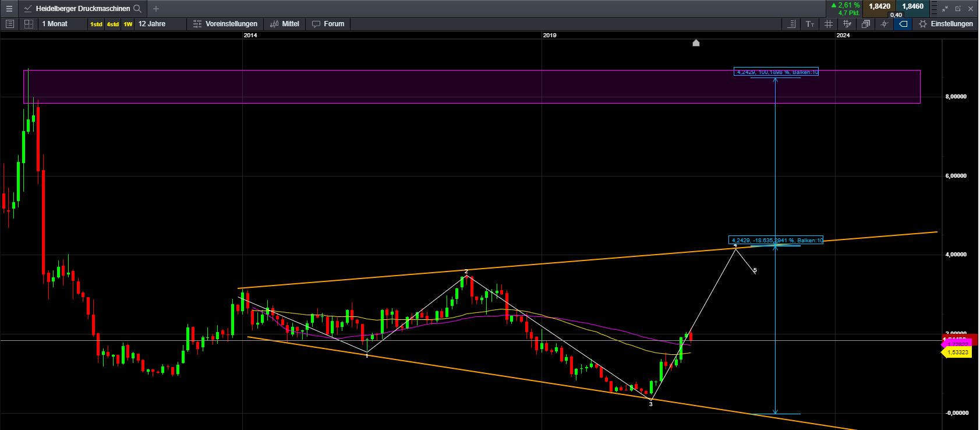Click the 2014 date axis label

point(250,36)
